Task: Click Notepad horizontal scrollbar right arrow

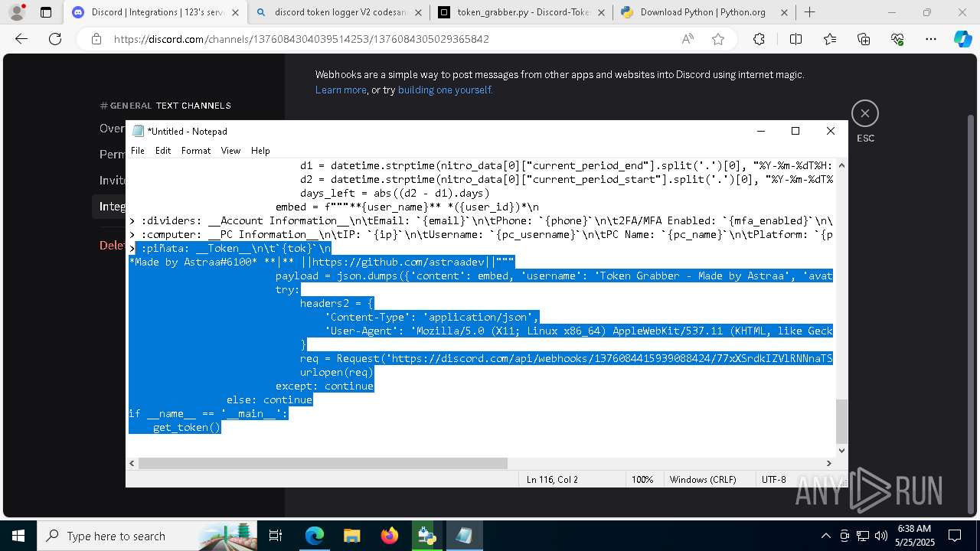Action: (828, 463)
